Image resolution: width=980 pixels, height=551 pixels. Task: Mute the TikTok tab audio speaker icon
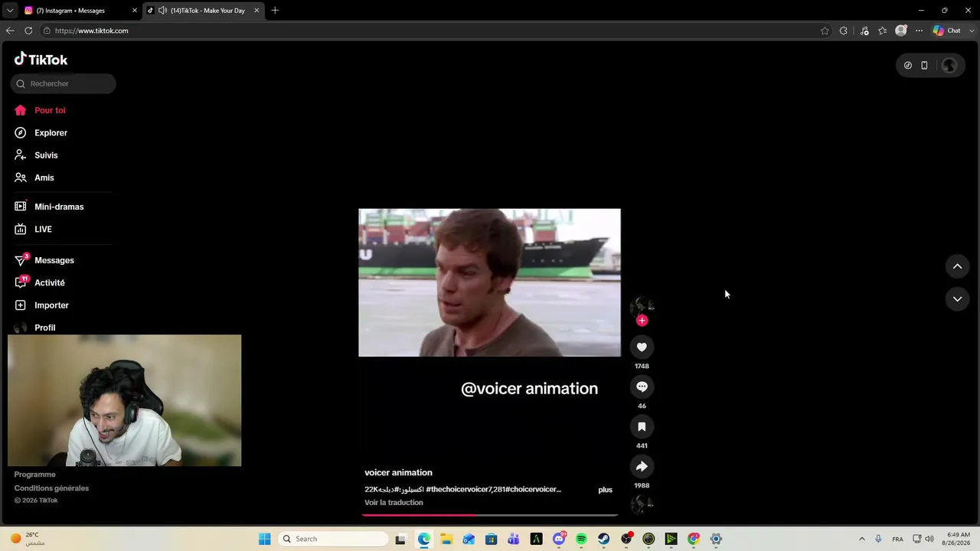click(162, 11)
